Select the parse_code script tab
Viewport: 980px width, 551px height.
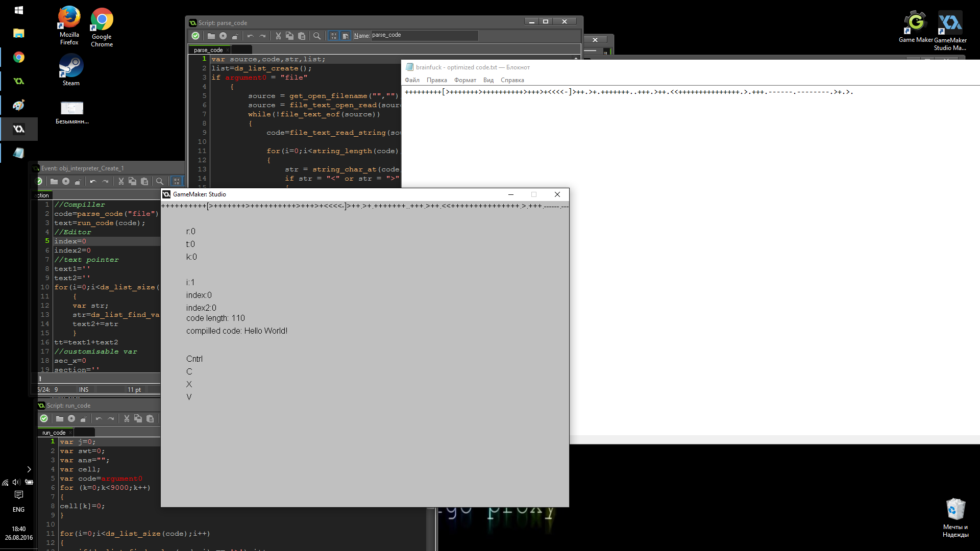point(208,50)
